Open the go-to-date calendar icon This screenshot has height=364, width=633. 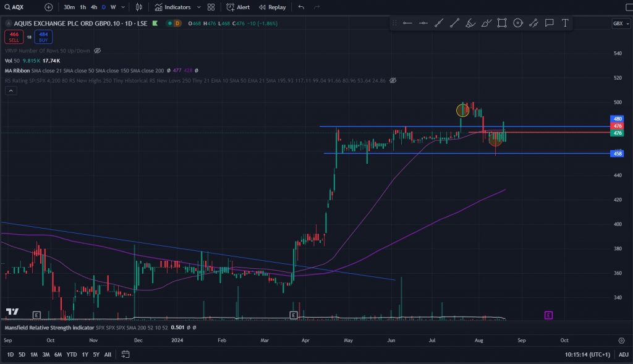click(125, 354)
